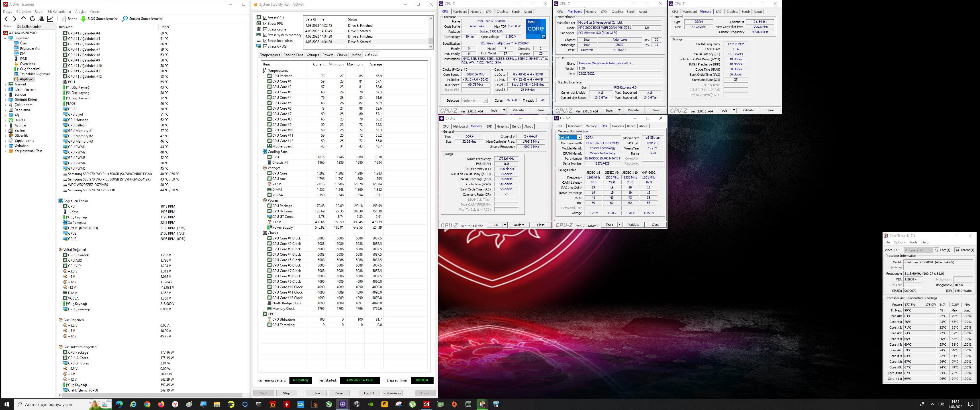980x410 pixels.
Task: Toggle Stress GPU(s) checkbox
Action: (x=265, y=46)
